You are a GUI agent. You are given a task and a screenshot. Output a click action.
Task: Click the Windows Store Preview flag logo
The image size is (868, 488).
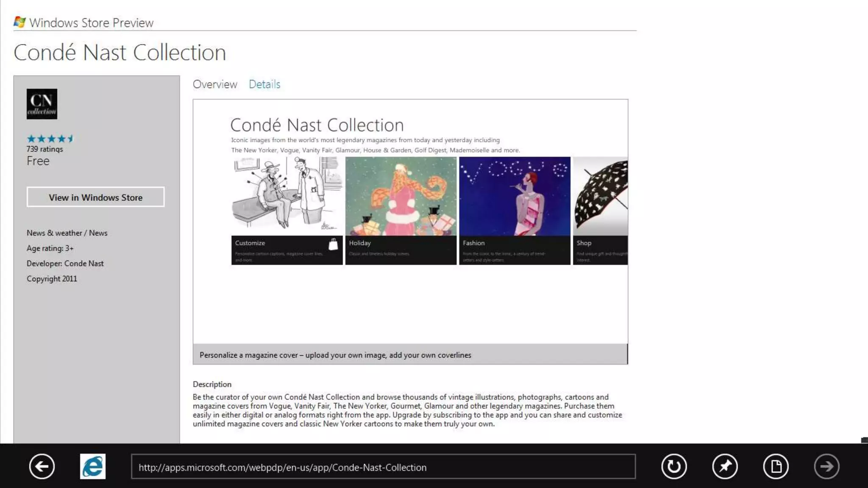[19, 22]
